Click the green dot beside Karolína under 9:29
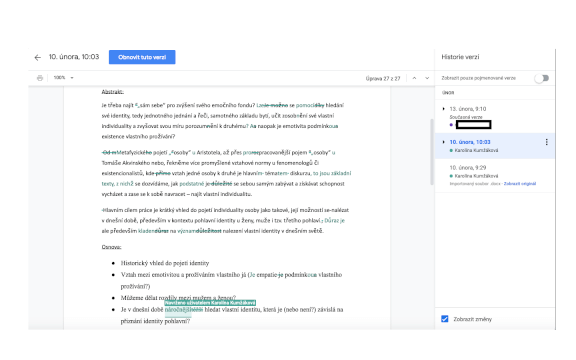Image resolution: width=576 pixels, height=360 pixels. tap(451, 176)
